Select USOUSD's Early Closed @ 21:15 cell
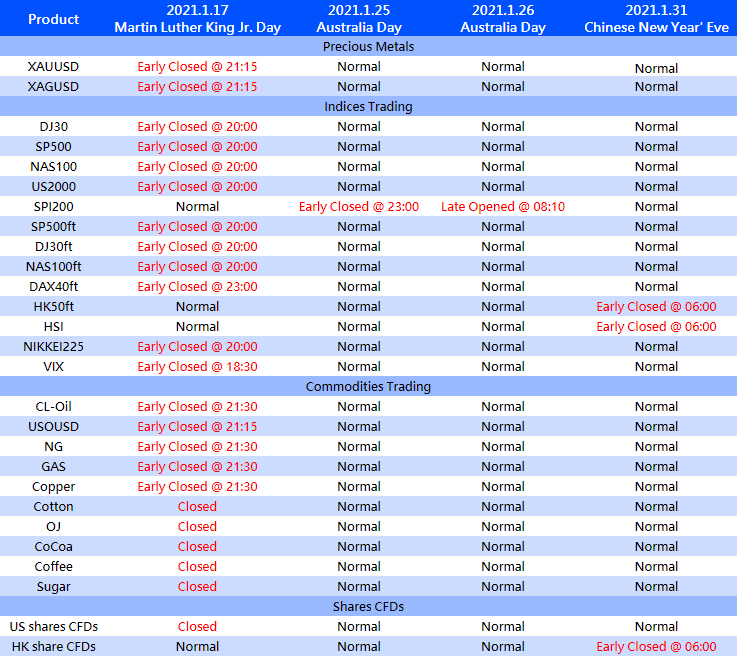 pyautogui.click(x=197, y=427)
